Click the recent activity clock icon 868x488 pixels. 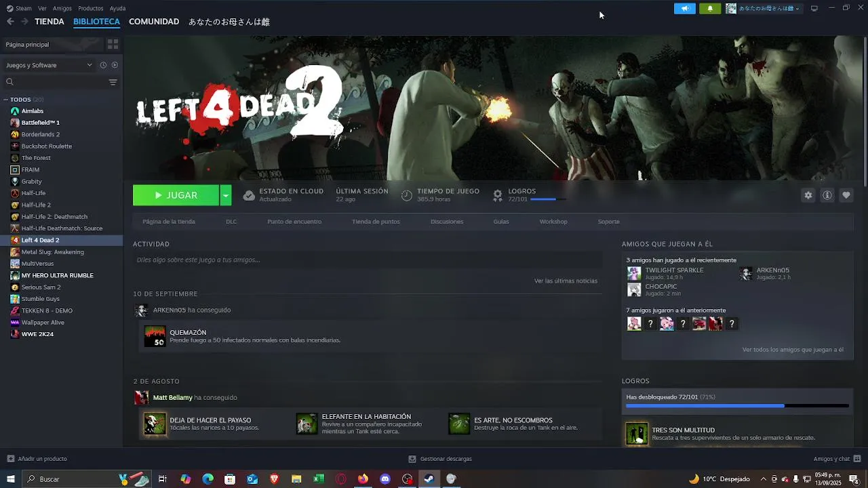pos(103,65)
